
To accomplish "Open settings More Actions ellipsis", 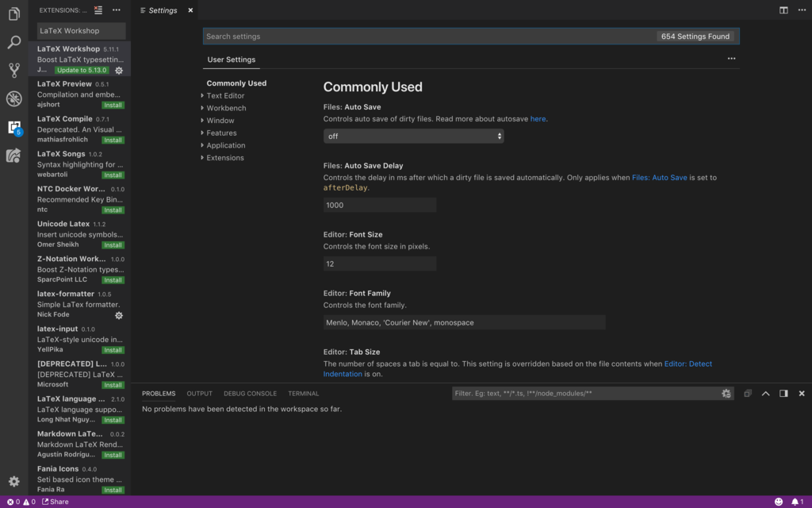I will click(x=731, y=59).
